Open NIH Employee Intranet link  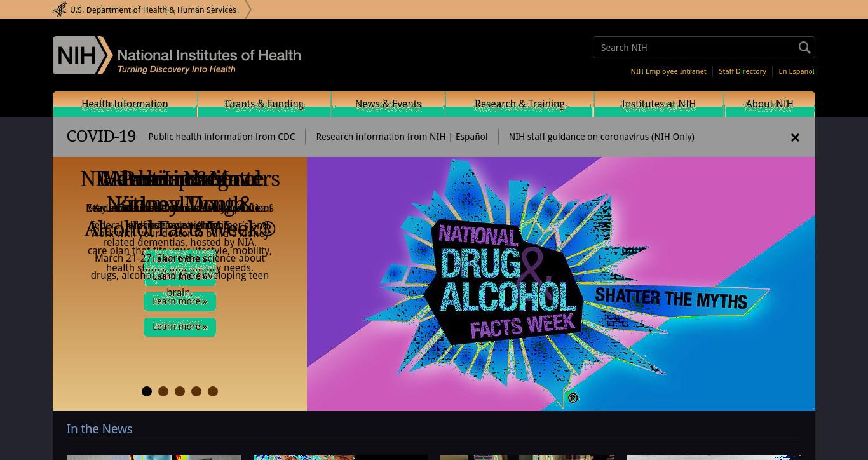(668, 71)
